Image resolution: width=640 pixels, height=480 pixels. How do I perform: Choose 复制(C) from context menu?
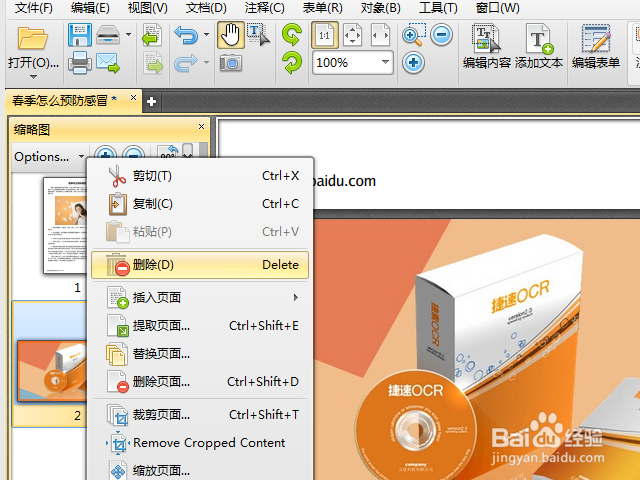pos(200,204)
